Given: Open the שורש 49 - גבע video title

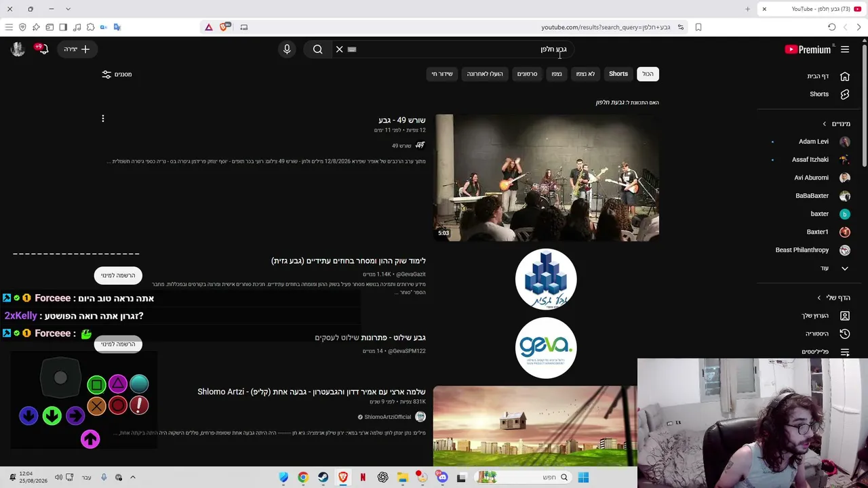Looking at the screenshot, I should 402,120.
